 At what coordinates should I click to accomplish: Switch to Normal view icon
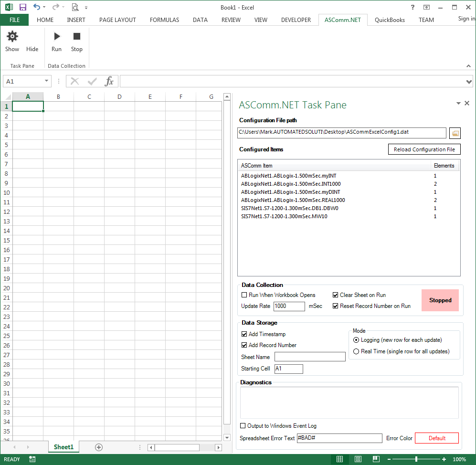pyautogui.click(x=340, y=459)
